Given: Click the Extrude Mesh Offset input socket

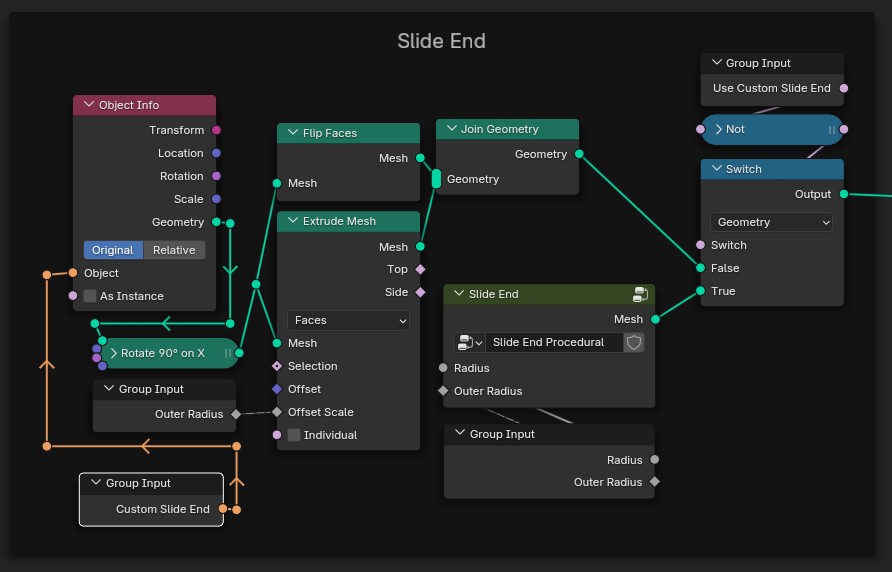Looking at the screenshot, I should click(x=276, y=389).
